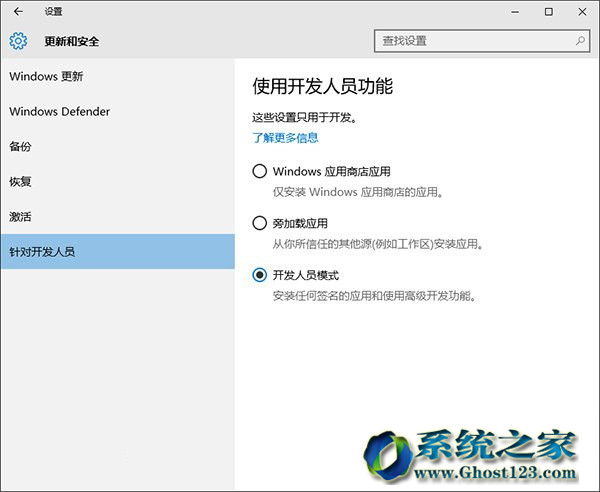Close the settings window
Viewport: 600px width, 492px height.
[582, 12]
